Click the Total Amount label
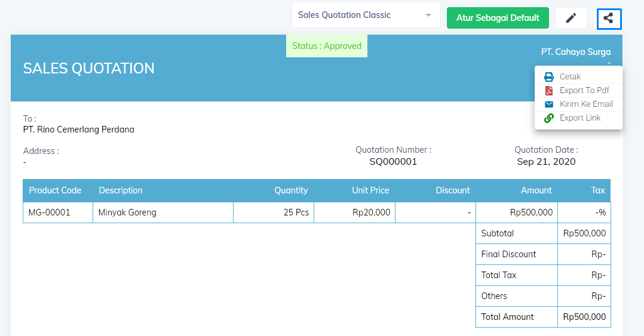The width and height of the screenshot is (644, 336). click(x=507, y=317)
